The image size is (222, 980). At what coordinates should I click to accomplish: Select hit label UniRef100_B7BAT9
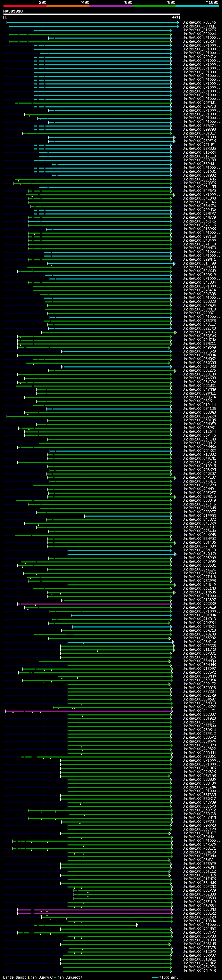click(199, 864)
